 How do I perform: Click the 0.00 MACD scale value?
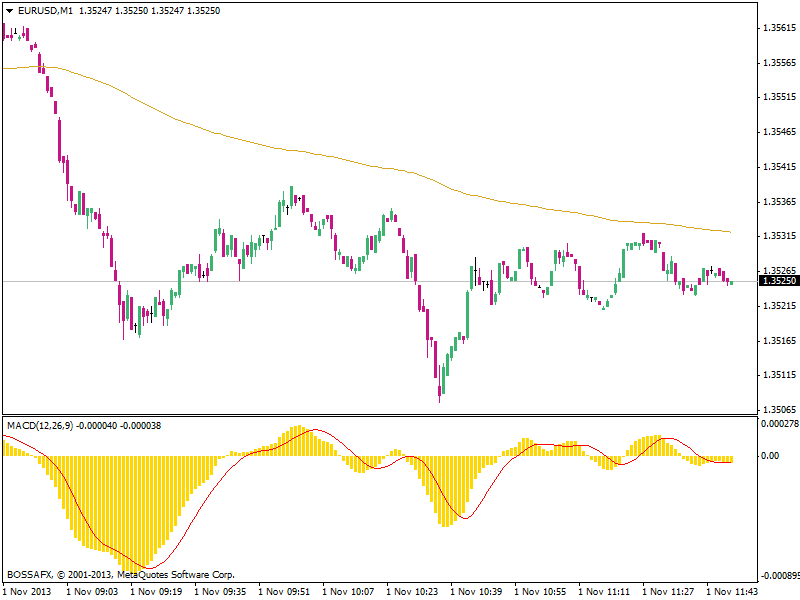click(770, 456)
